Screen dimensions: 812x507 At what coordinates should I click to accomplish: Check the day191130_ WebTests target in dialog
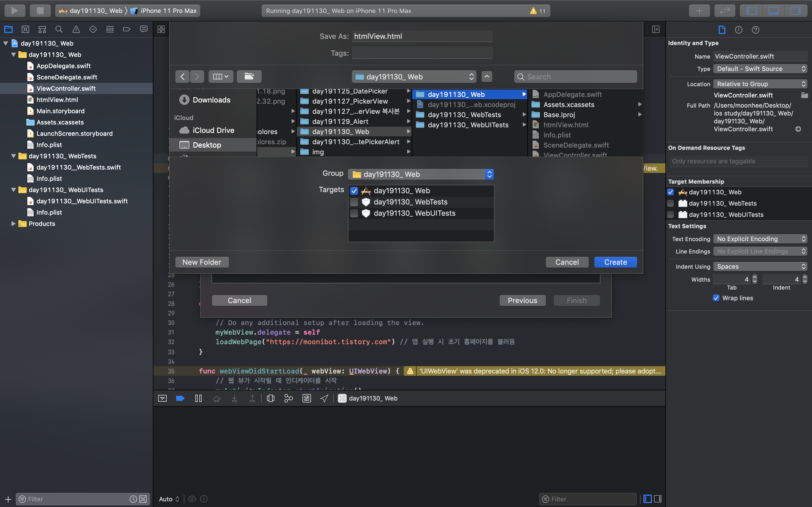354,202
